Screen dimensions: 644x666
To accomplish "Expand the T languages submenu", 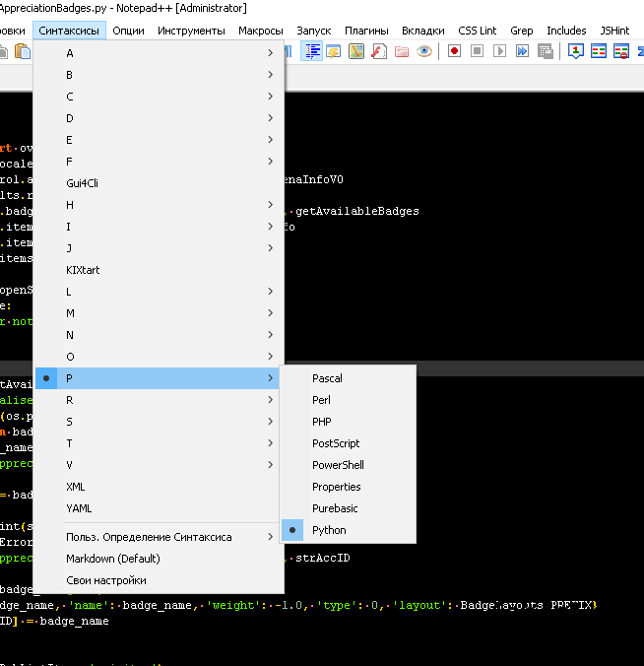I will pos(158,443).
